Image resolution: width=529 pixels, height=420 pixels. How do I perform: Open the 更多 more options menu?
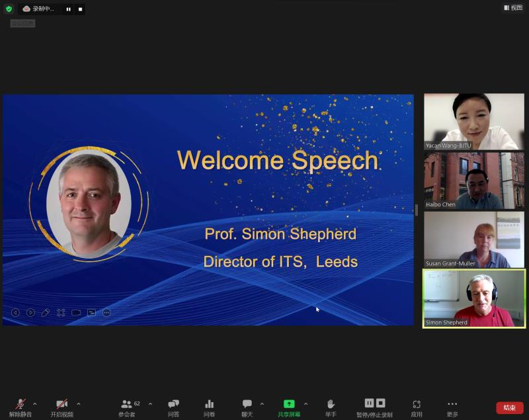(452, 407)
